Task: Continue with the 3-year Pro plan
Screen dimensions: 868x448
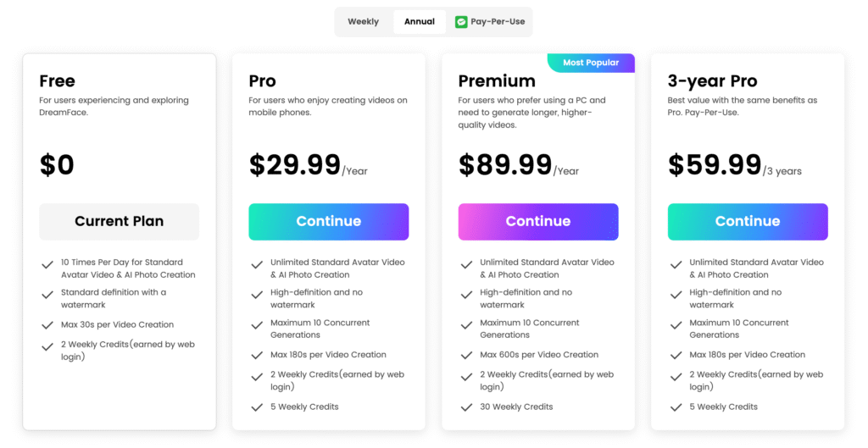Action: point(748,222)
